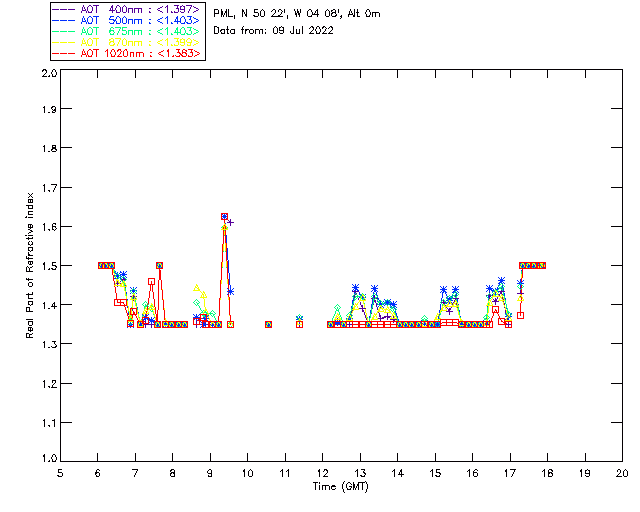Click the 9 x-axis time label

[210, 473]
